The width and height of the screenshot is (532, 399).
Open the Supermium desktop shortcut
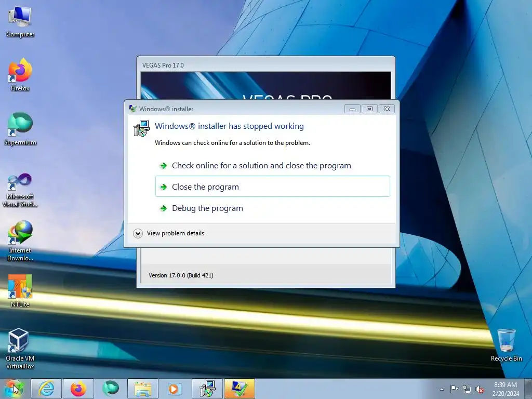click(x=20, y=129)
